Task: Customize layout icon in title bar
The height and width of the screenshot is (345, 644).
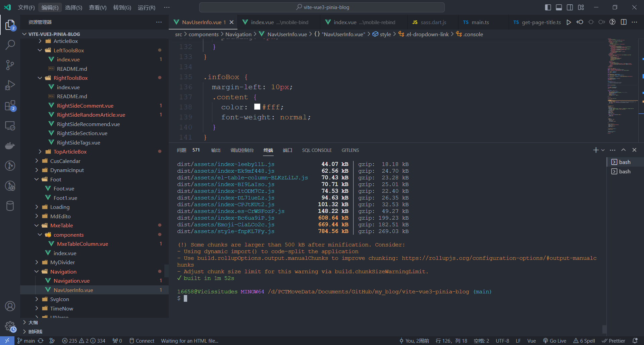Action: click(x=581, y=7)
